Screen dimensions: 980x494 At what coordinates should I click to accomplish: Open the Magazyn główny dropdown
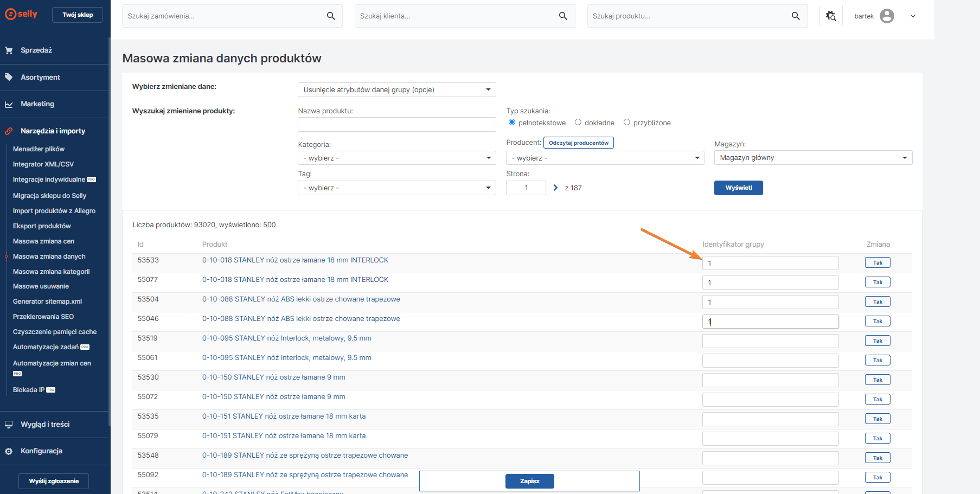coord(813,158)
